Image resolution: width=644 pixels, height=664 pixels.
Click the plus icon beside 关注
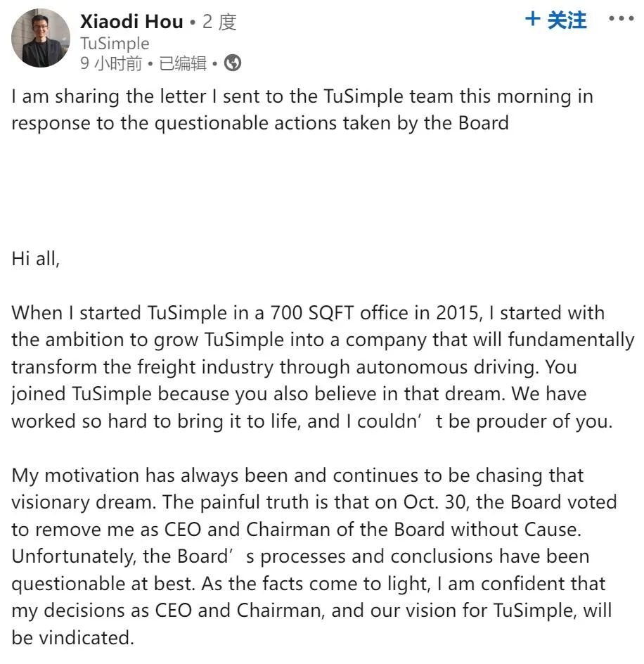[533, 20]
